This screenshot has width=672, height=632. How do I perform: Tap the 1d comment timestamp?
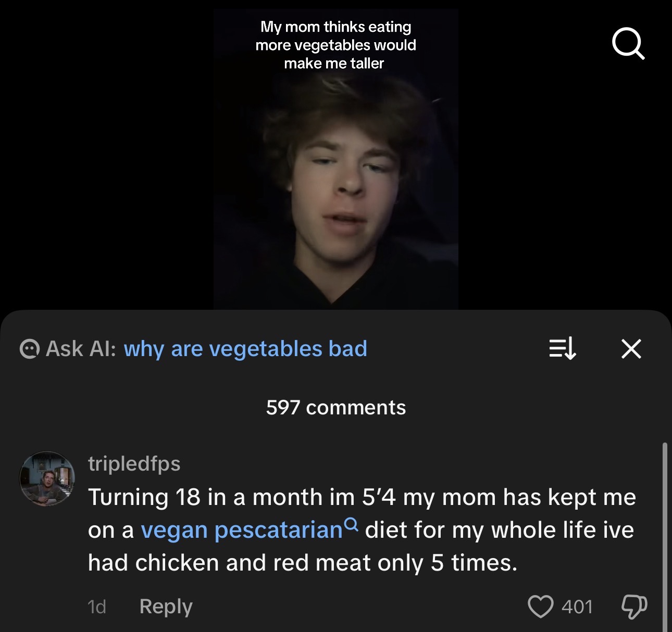click(x=97, y=607)
